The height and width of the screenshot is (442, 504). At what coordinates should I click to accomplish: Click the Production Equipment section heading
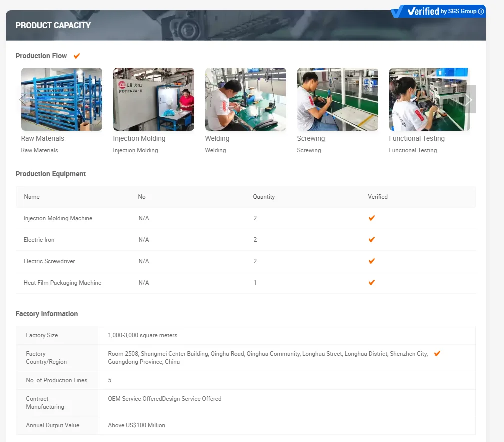[x=51, y=174]
